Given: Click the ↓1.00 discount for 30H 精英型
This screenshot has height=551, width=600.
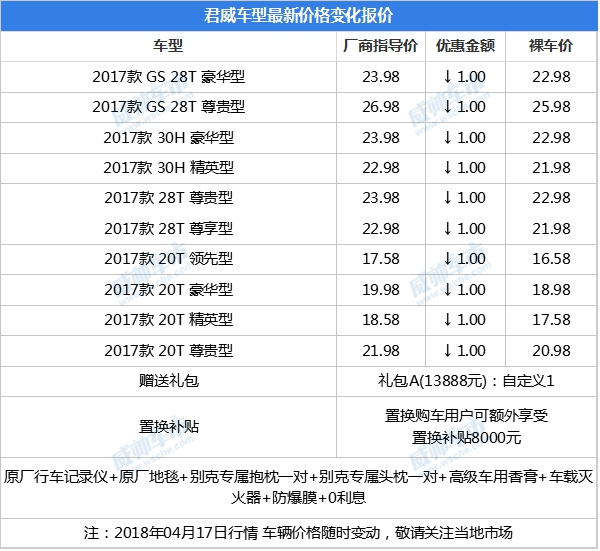Looking at the screenshot, I should pyautogui.click(x=465, y=168).
